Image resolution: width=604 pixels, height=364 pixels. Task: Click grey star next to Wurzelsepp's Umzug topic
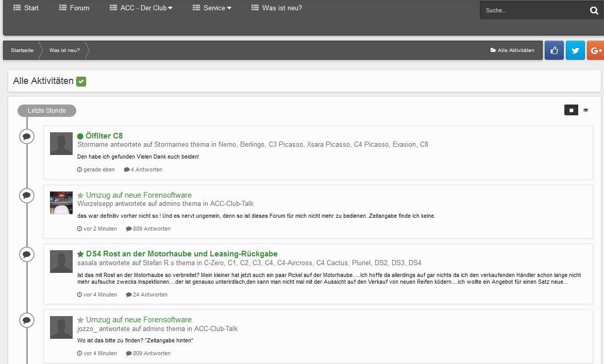[80, 196]
